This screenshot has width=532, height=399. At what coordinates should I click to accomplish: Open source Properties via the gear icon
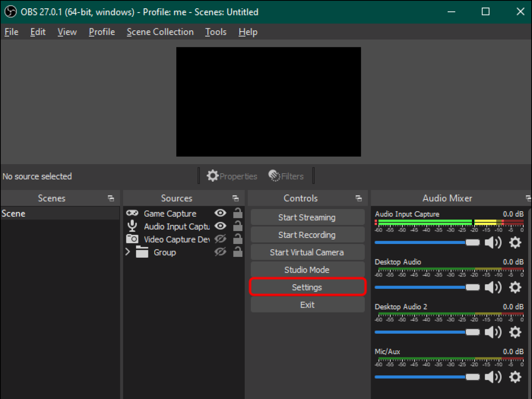coord(213,176)
